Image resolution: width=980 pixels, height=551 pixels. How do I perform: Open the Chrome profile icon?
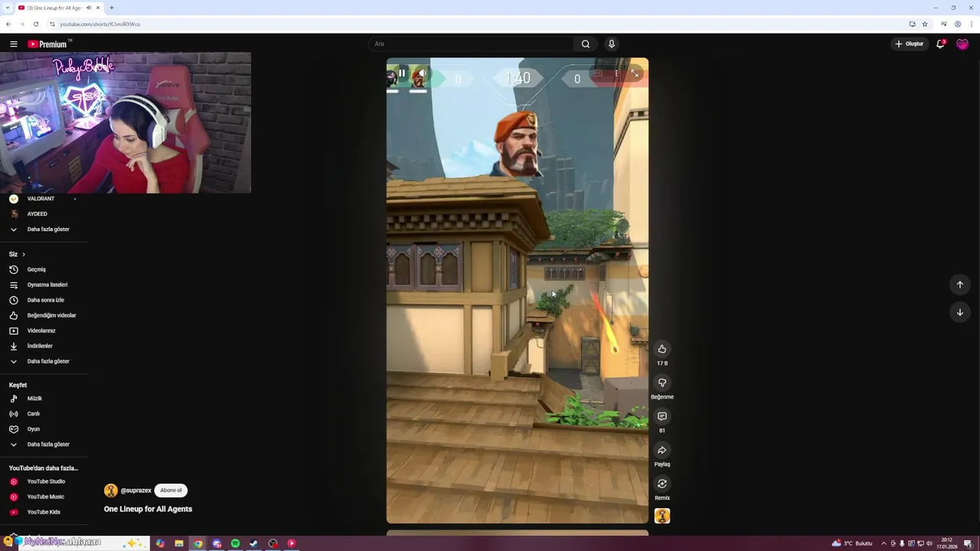click(957, 24)
